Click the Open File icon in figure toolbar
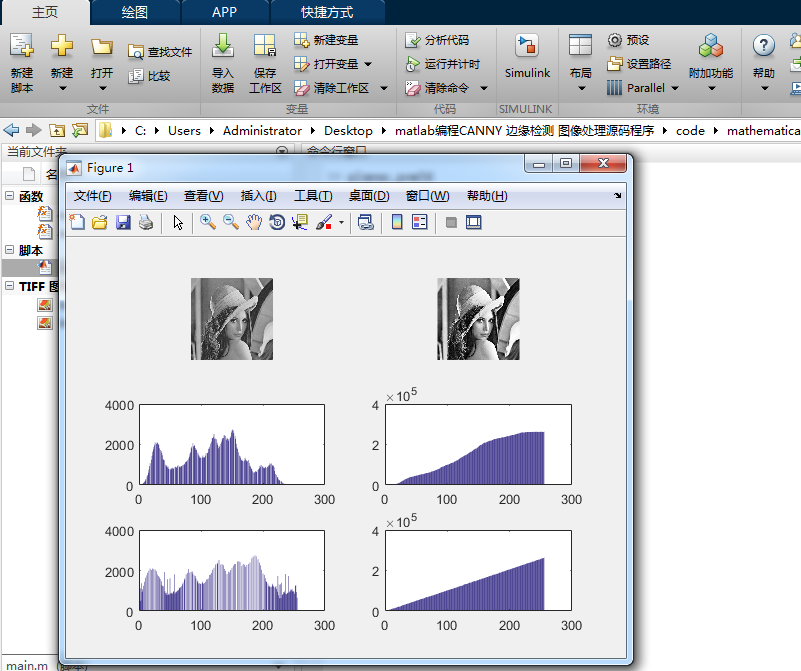Viewport: 801px width, 671px height. 100,222
